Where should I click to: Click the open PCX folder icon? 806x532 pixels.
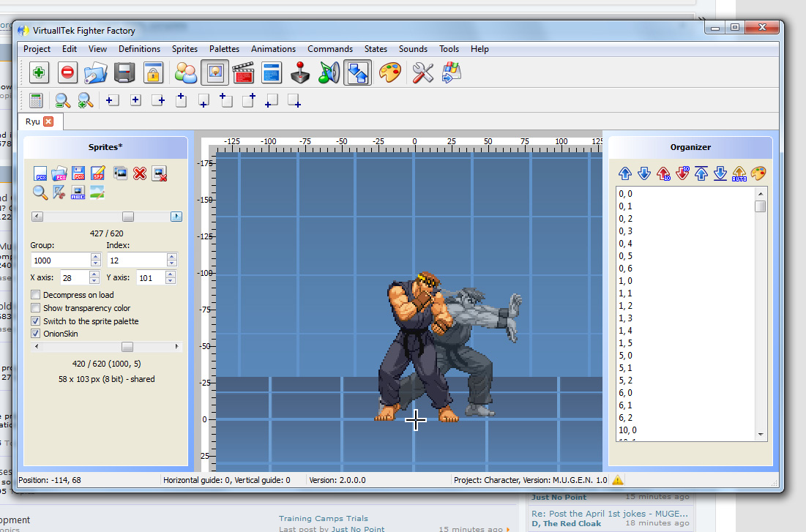[x=59, y=173]
